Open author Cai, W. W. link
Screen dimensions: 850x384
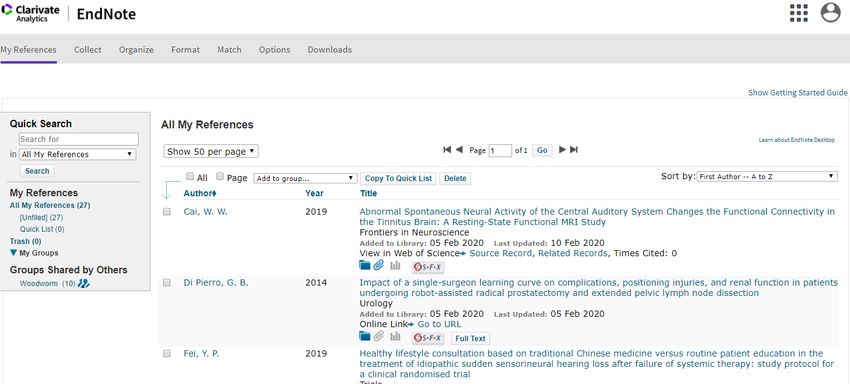tap(205, 212)
